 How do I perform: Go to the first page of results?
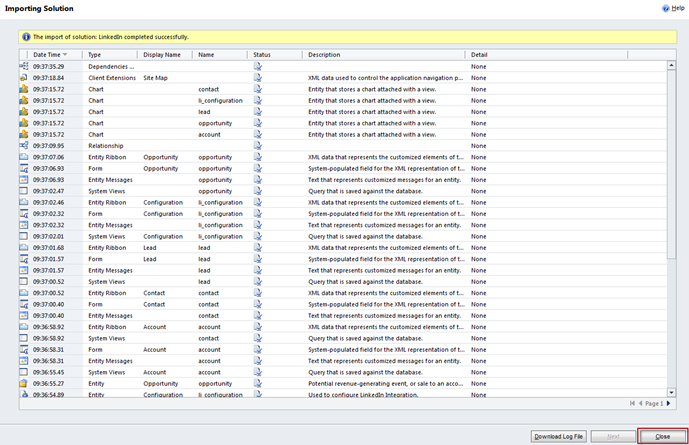coord(632,403)
